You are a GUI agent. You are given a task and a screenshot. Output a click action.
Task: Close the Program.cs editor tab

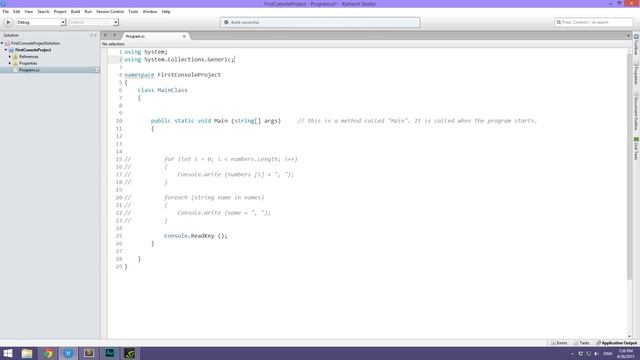184,36
